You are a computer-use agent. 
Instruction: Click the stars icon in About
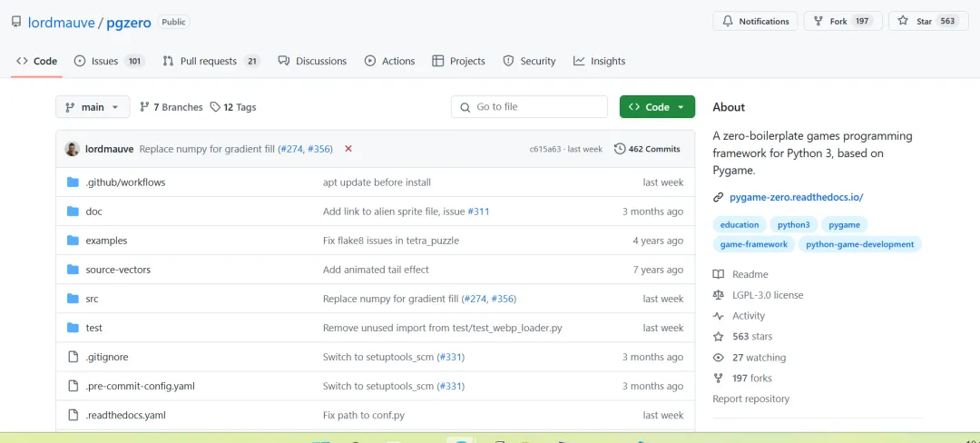719,336
